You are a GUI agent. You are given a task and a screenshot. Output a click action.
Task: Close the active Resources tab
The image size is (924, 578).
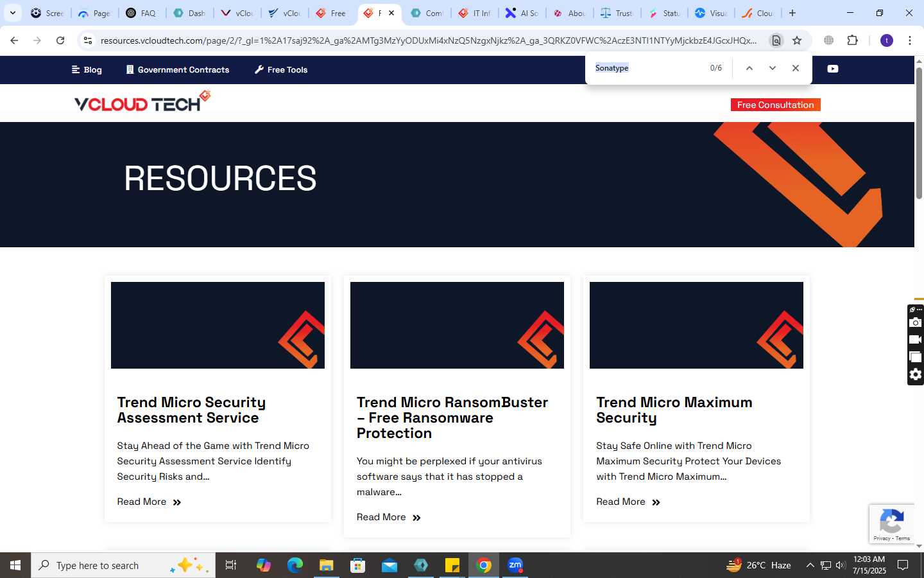[x=391, y=13]
